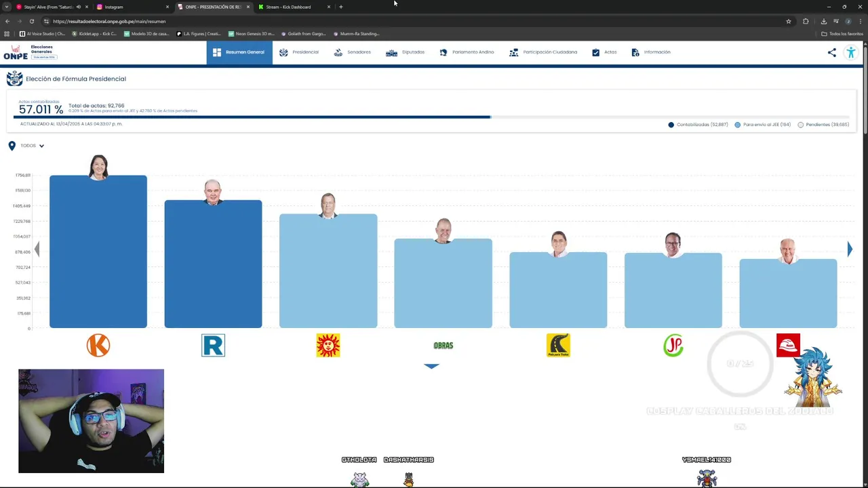Open the accessibility options icon
This screenshot has height=488, width=868.
(x=851, y=52)
